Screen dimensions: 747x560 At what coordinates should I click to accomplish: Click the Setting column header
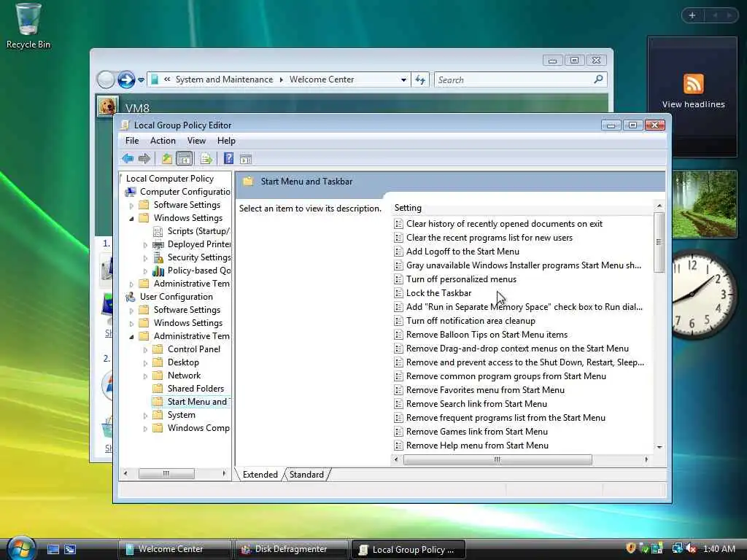(x=522, y=208)
